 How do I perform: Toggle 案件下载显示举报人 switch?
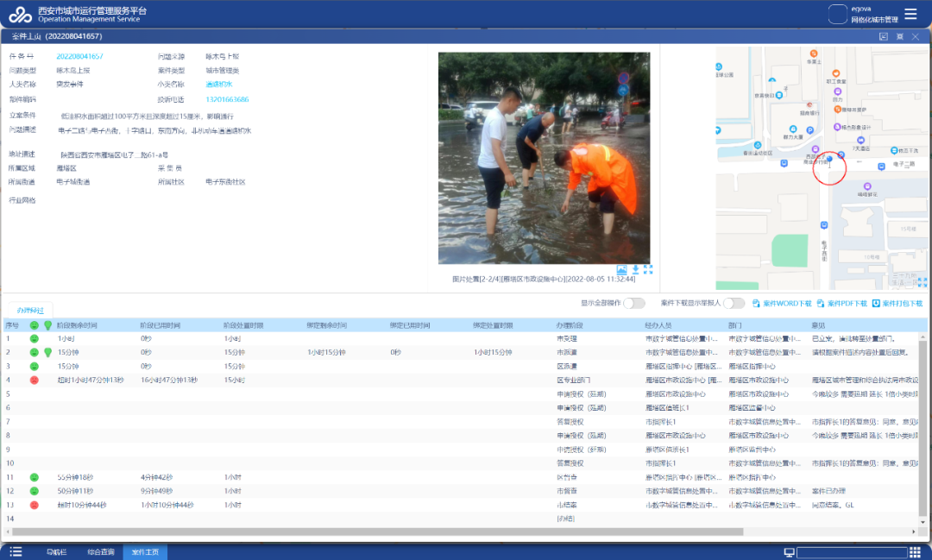734,303
